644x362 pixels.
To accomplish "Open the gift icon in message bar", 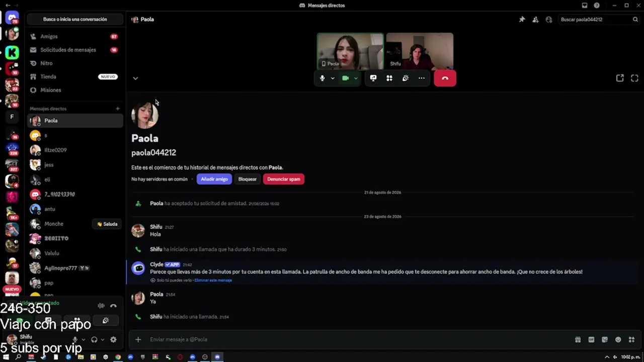I will pyautogui.click(x=578, y=339).
